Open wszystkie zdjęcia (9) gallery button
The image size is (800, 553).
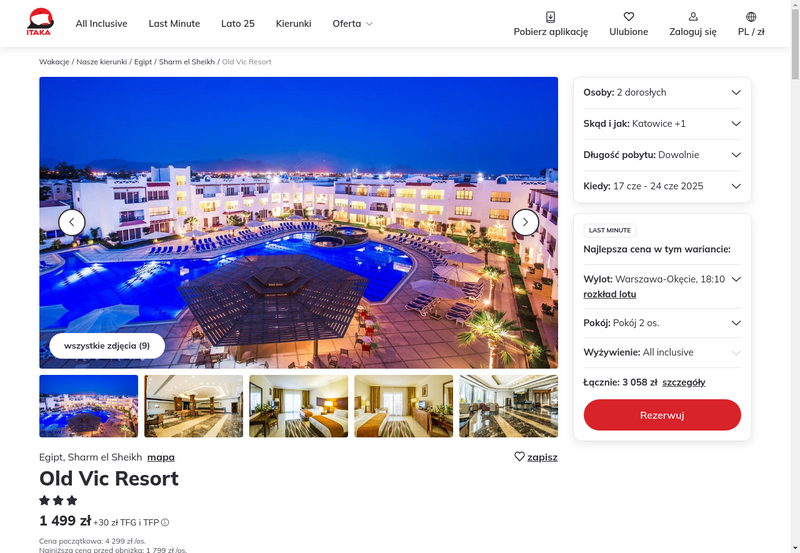click(x=107, y=346)
